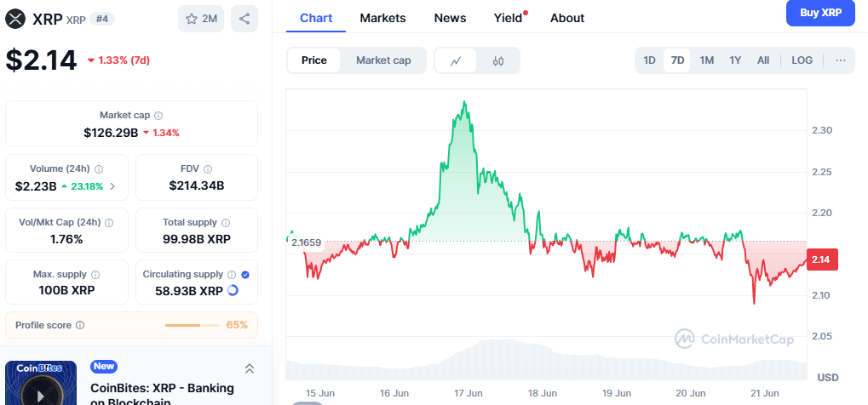Select 1Y time range
Image resolution: width=868 pixels, height=405 pixels.
coord(735,60)
